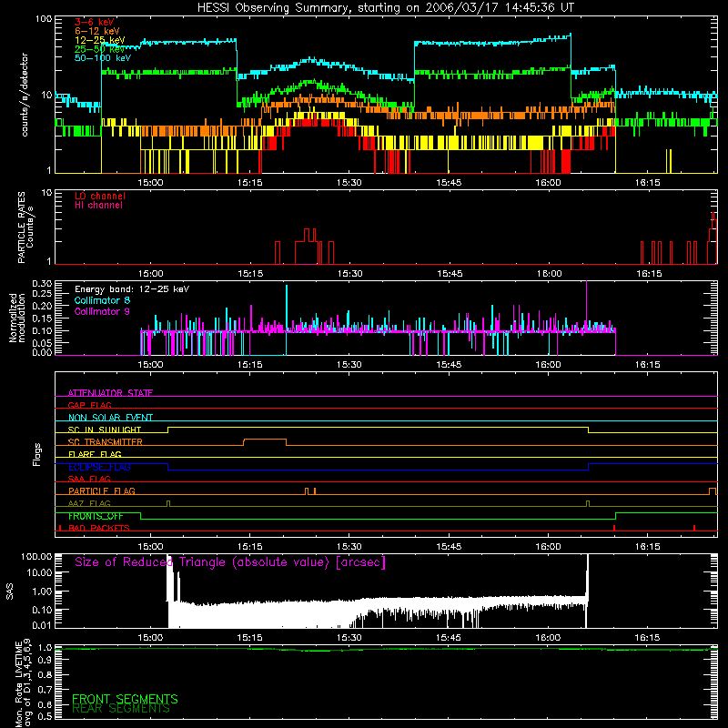Viewport: 728px width, 728px height.
Task: Click the ATTENUATOR_STATE flag label
Action: pyautogui.click(x=110, y=393)
